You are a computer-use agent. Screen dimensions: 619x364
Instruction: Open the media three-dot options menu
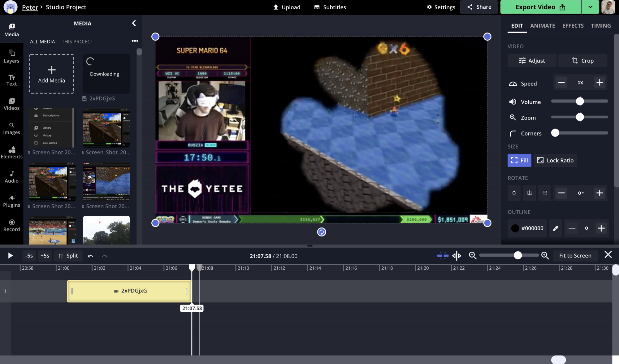[135, 41]
